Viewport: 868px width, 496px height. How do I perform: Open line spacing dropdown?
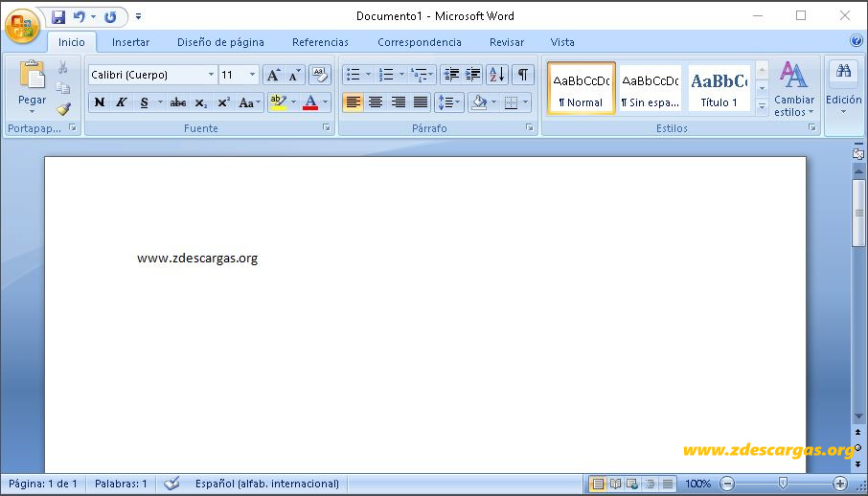[x=449, y=102]
